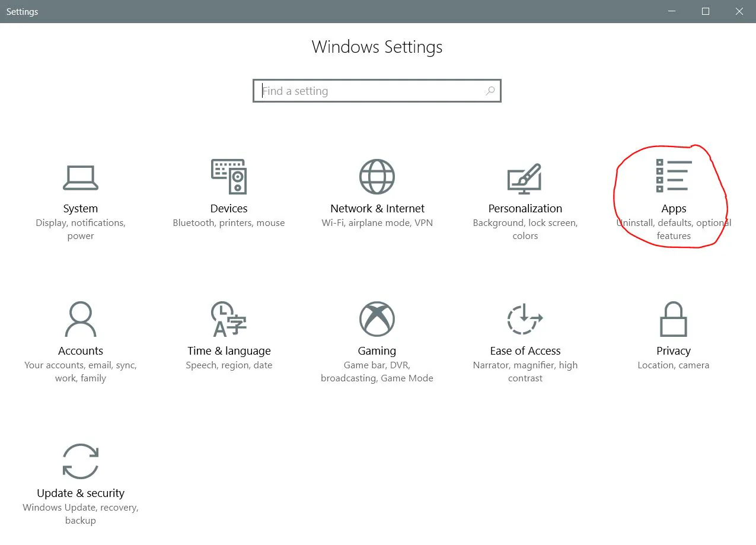Image resolution: width=756 pixels, height=545 pixels.
Task: Click the Windows Settings heading
Action: coord(377,47)
